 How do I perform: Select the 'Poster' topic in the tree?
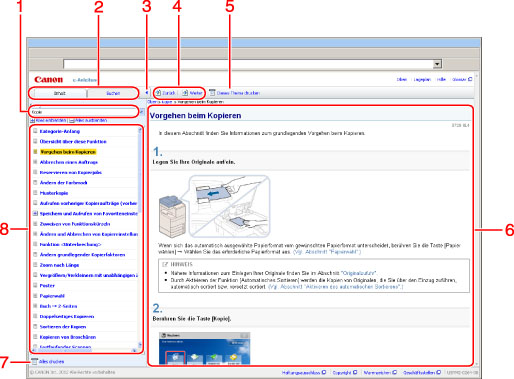coord(47,286)
